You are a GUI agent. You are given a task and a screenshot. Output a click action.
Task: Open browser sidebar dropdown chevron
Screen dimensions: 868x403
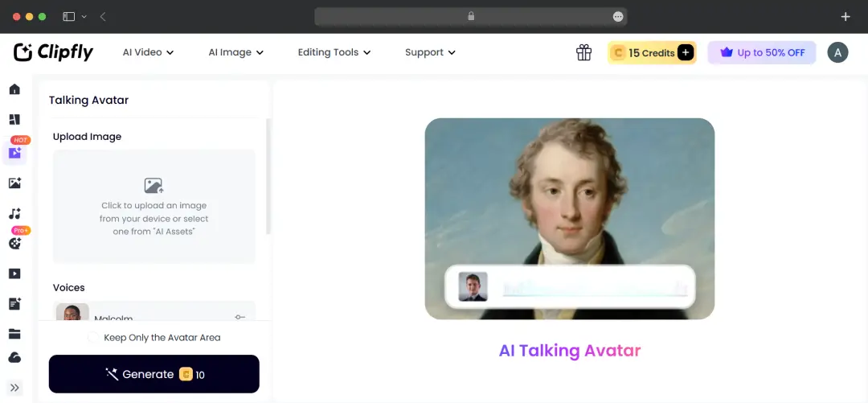click(x=84, y=17)
